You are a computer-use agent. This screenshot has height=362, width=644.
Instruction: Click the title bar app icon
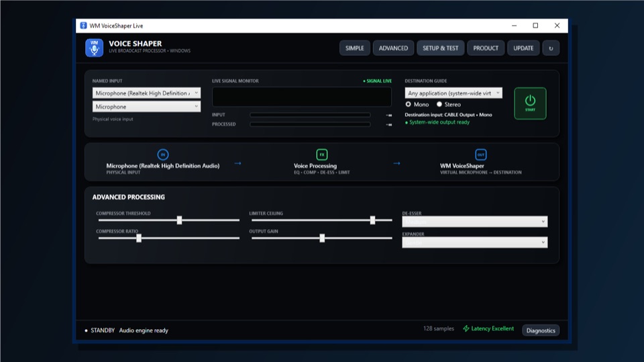coord(83,26)
